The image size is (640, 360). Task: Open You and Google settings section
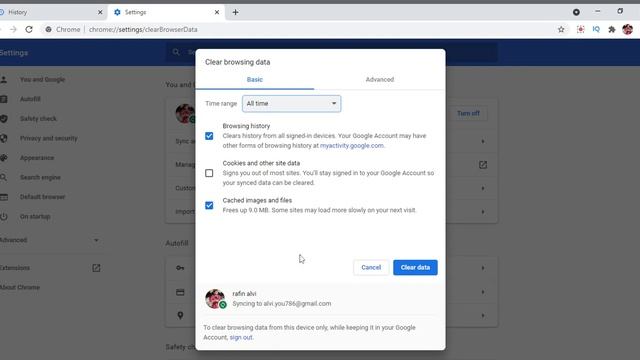point(42,80)
